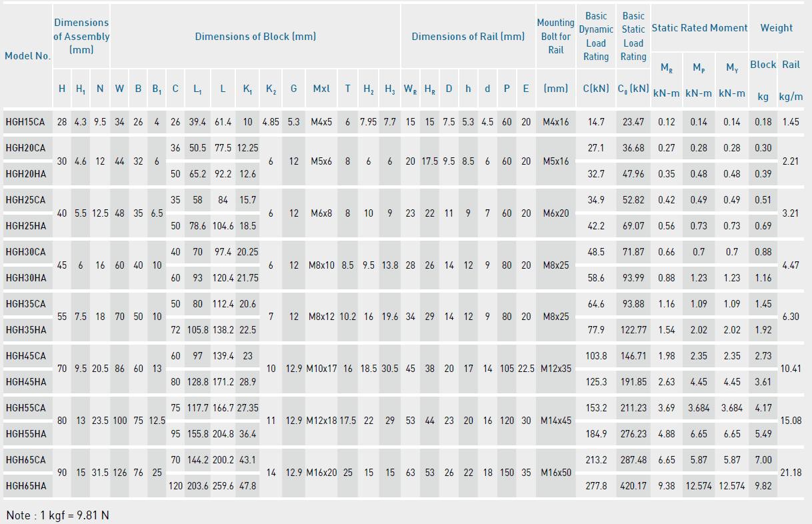Click the HGH30CA model number cell
812x524 pixels.
click(25, 252)
